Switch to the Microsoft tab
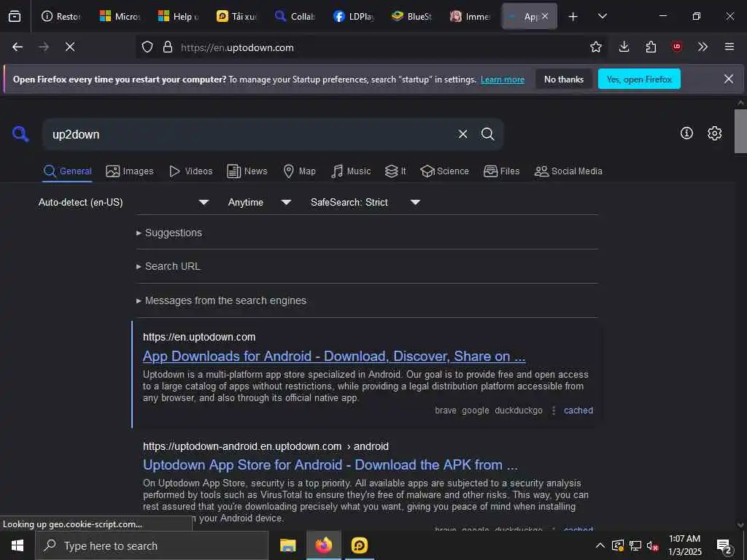This screenshot has width=747, height=560. [x=120, y=17]
